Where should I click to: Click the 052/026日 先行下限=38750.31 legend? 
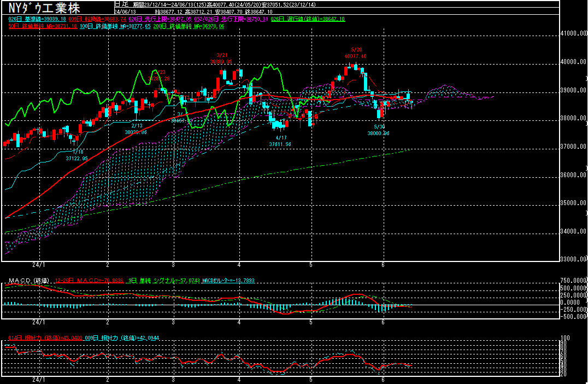[231, 19]
